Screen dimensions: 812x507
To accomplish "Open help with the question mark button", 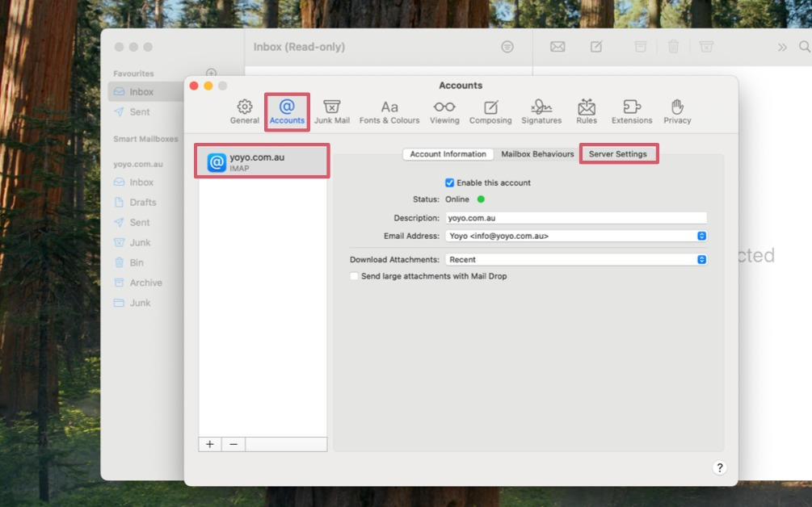I will [x=719, y=467].
